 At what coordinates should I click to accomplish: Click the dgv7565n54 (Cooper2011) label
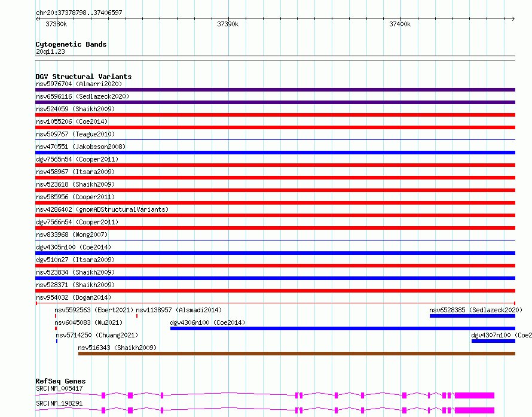click(77, 159)
